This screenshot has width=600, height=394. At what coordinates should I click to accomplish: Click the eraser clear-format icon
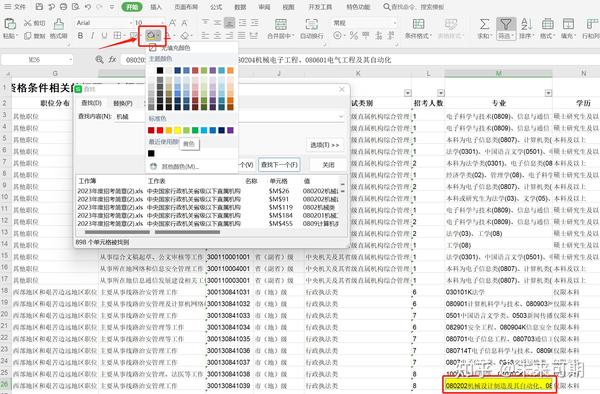185,36
